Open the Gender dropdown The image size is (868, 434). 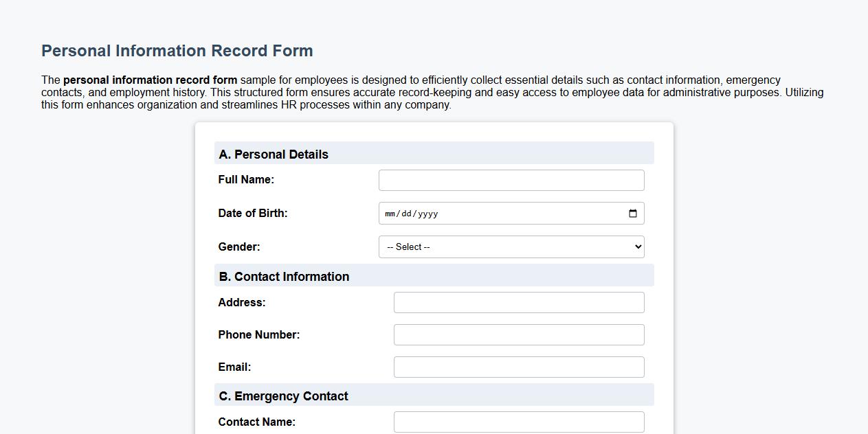pyautogui.click(x=511, y=247)
